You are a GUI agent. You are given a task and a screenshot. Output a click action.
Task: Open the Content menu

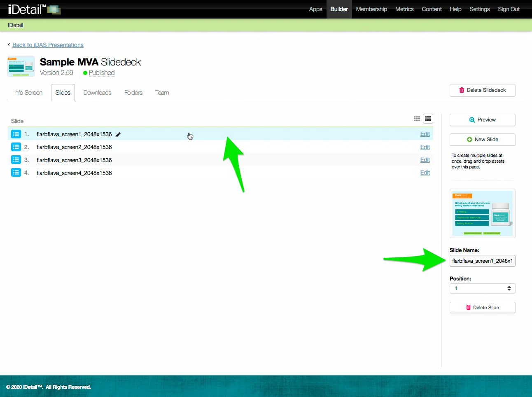tap(432, 9)
